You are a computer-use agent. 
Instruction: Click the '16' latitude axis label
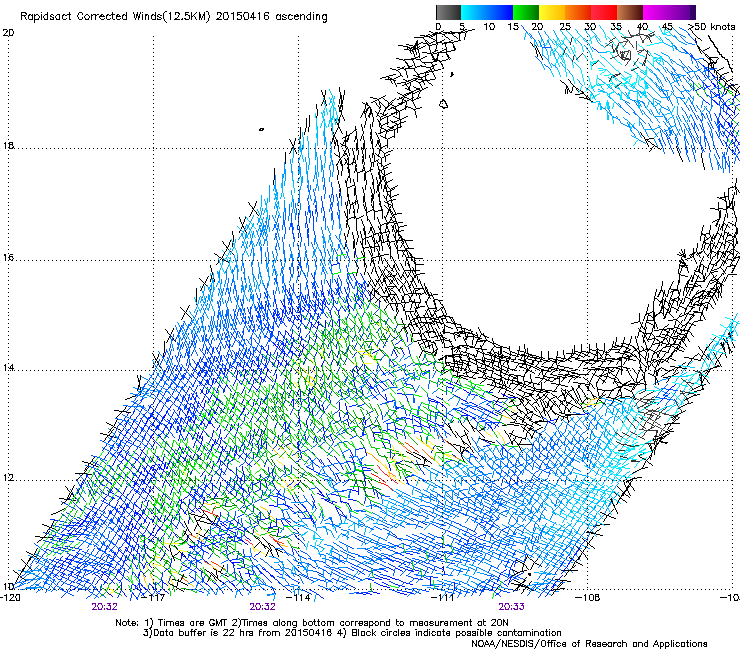point(8,257)
